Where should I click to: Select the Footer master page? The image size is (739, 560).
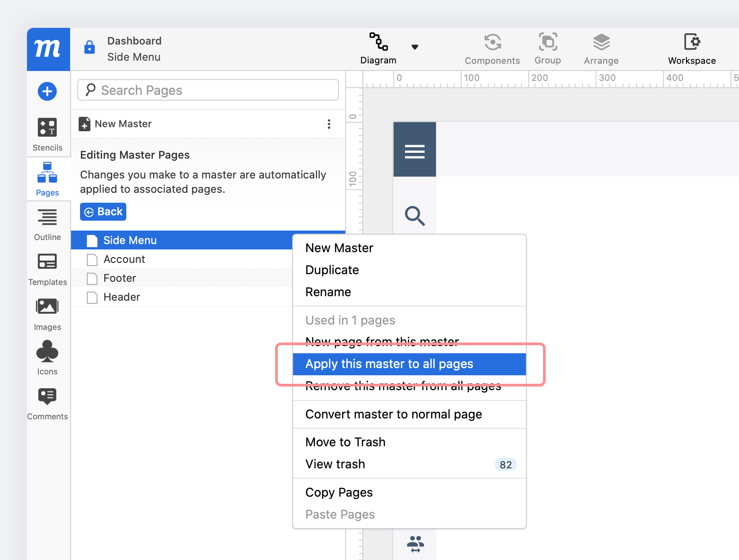pos(120,278)
